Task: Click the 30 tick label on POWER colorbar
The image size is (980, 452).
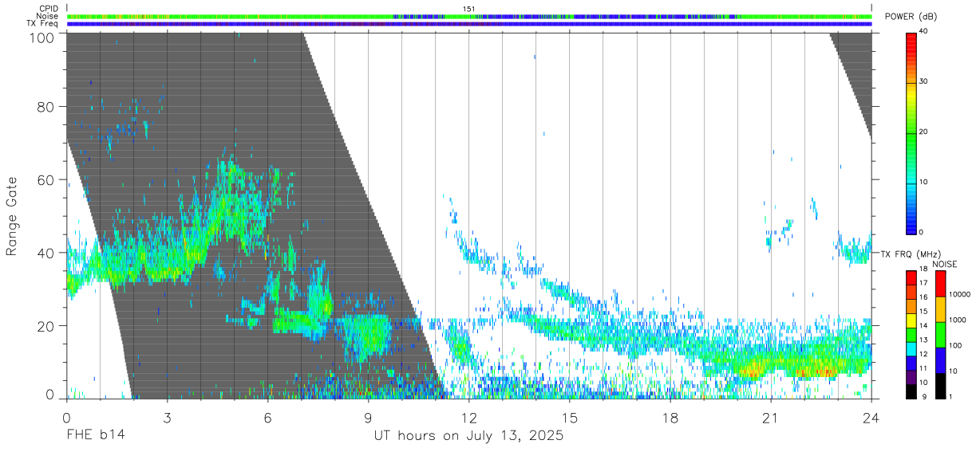Action: [x=924, y=81]
